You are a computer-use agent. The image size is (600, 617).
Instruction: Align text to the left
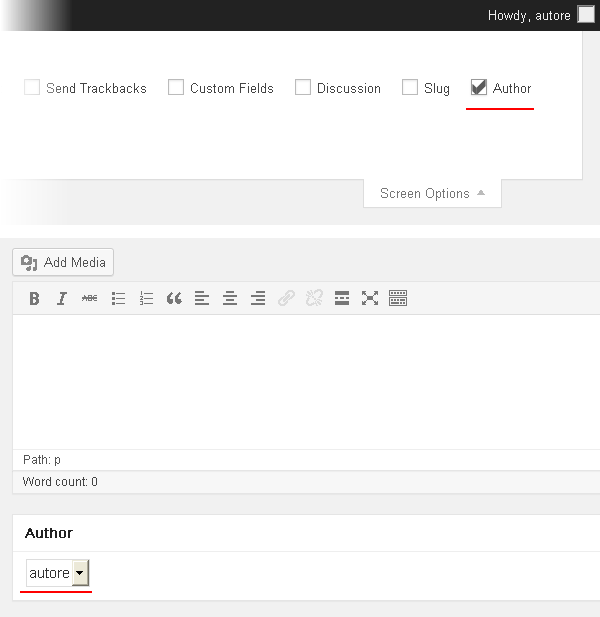click(x=202, y=298)
